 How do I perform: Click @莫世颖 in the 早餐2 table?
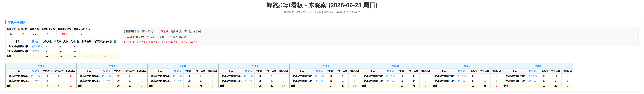click(107, 76)
